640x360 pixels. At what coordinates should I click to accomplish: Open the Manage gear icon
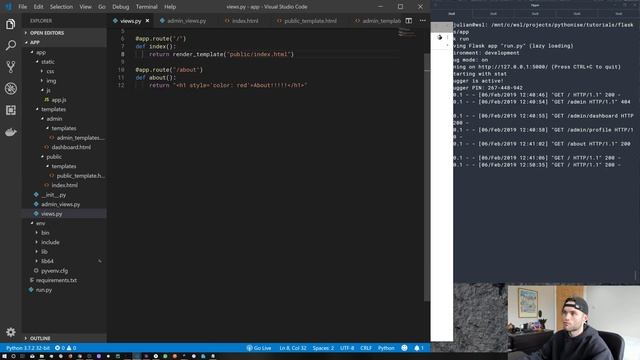pos(11,332)
